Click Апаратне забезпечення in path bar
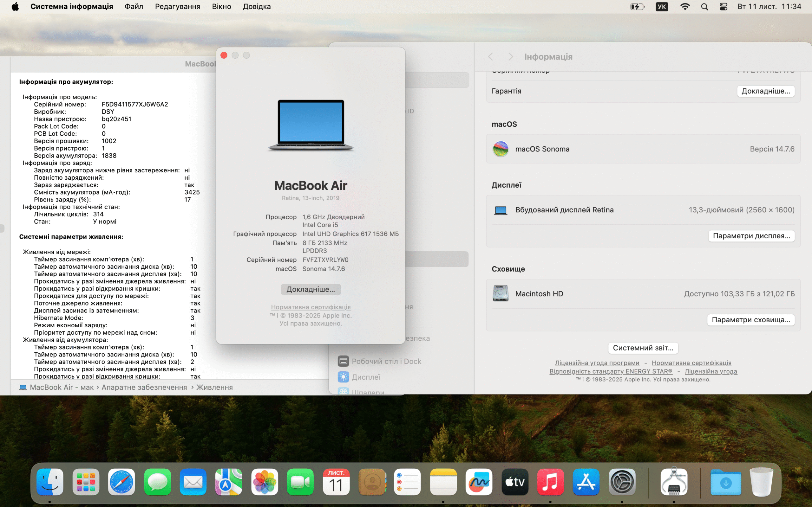 pyautogui.click(x=144, y=387)
